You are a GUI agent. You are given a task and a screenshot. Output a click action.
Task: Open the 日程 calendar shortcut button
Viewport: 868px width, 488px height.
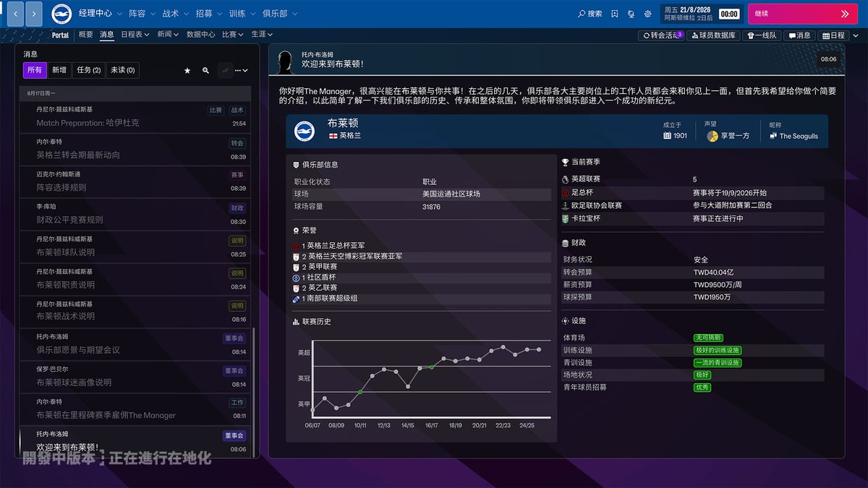pyautogui.click(x=833, y=35)
